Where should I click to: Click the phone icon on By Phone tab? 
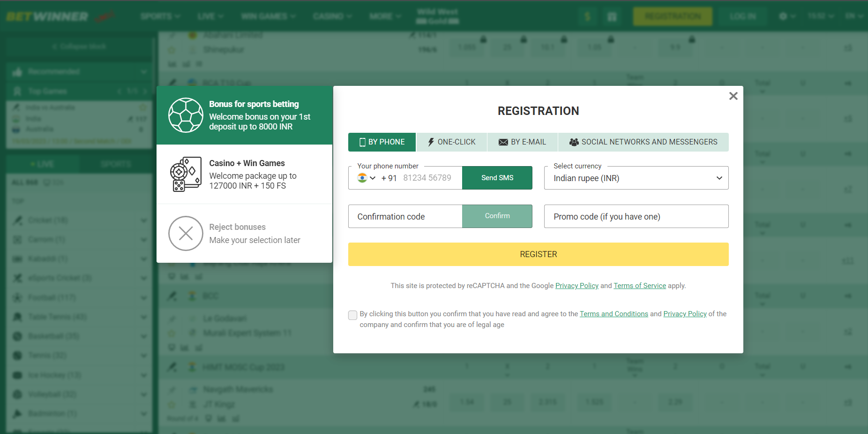362,142
